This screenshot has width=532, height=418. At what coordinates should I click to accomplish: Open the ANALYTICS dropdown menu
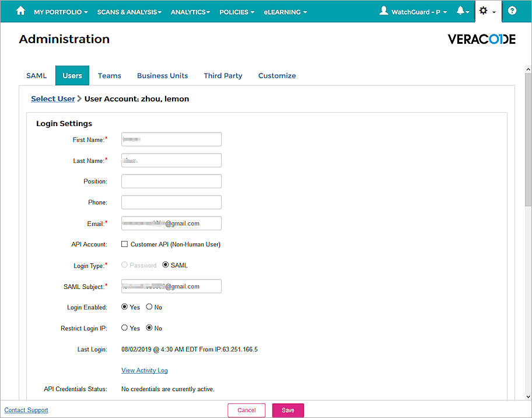click(x=190, y=11)
